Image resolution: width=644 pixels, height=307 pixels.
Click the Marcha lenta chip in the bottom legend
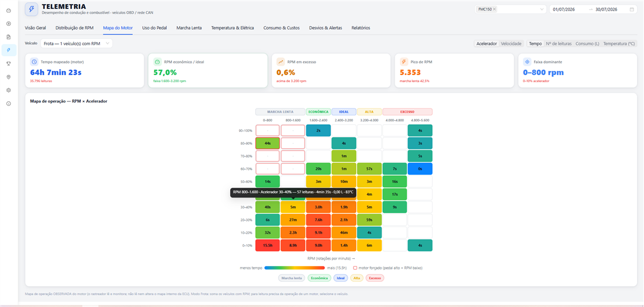pyautogui.click(x=292, y=278)
